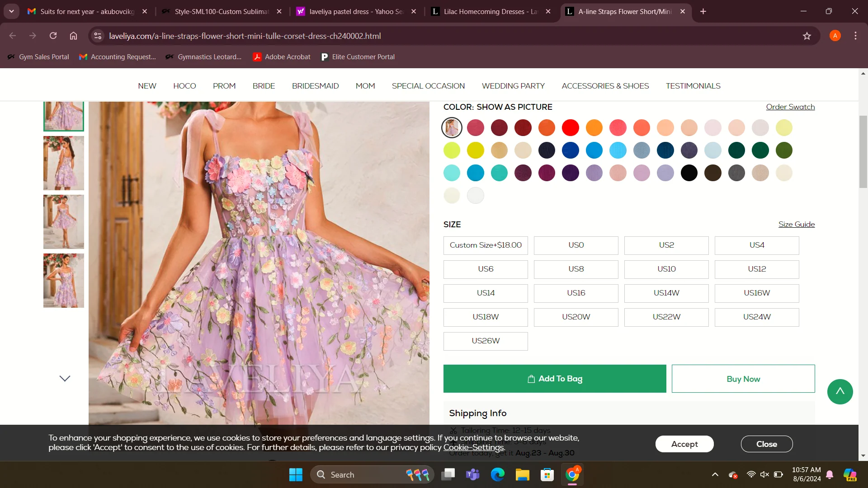Open Adobe Acrobat bookmark
The width and height of the screenshot is (868, 488).
pyautogui.click(x=282, y=57)
